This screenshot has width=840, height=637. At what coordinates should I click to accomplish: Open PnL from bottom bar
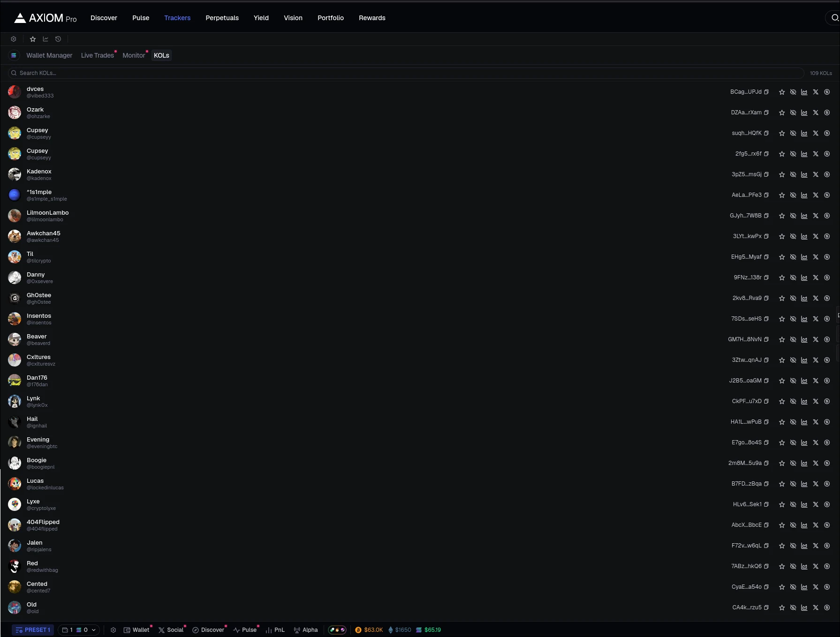pos(275,630)
